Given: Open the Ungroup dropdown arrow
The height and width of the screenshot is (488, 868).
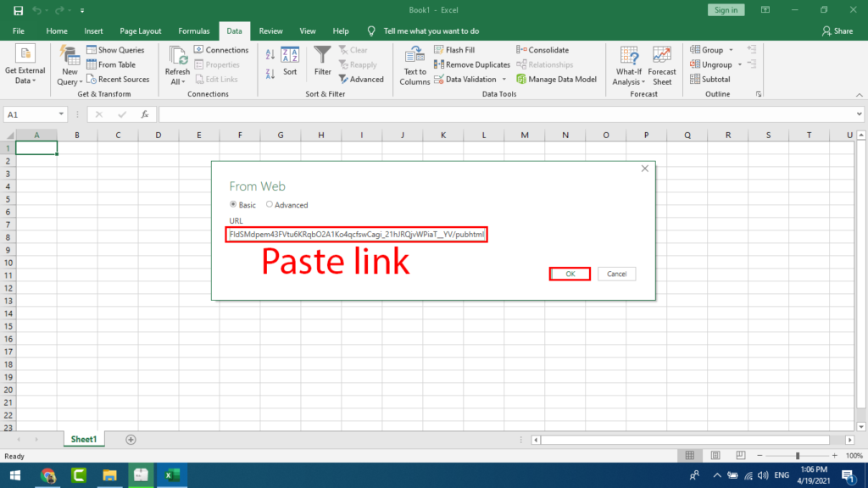Looking at the screenshot, I should [x=740, y=64].
